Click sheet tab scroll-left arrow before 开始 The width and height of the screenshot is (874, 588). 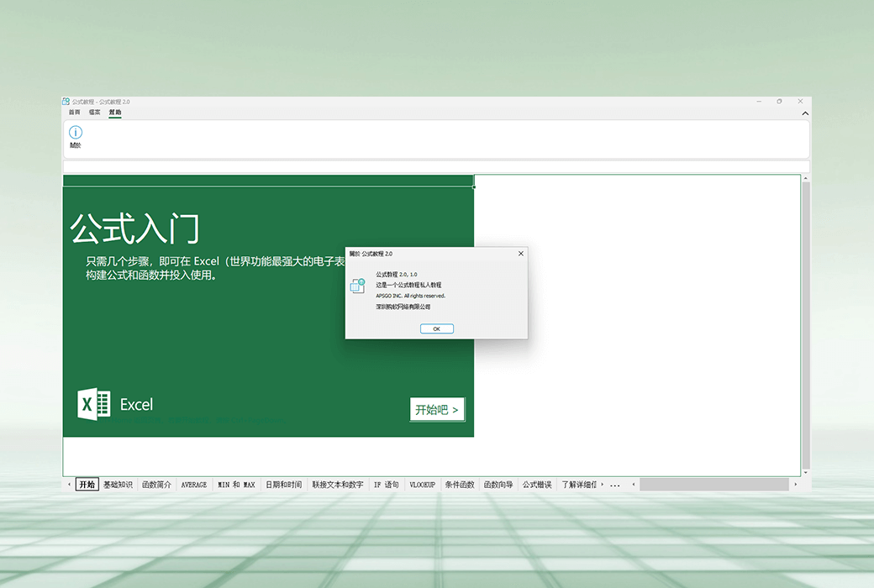point(69,485)
